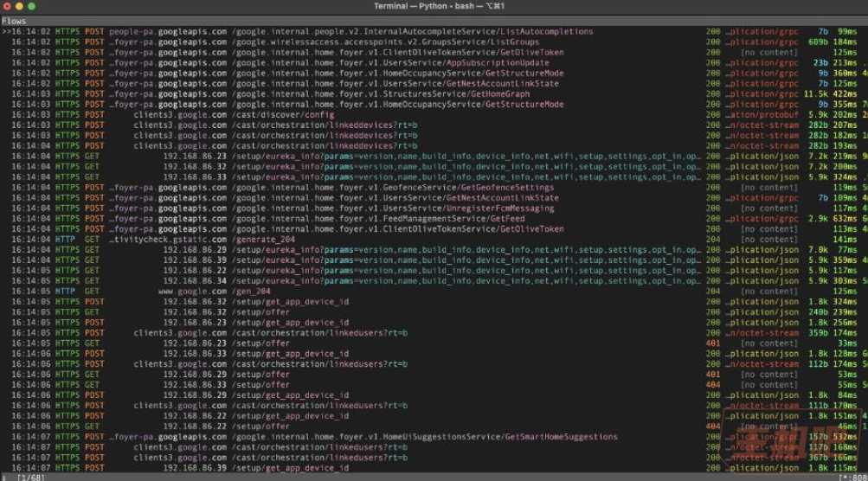Select the 16:14:05 linkedusers flow
This screenshot has height=481, width=868.
(434, 333)
